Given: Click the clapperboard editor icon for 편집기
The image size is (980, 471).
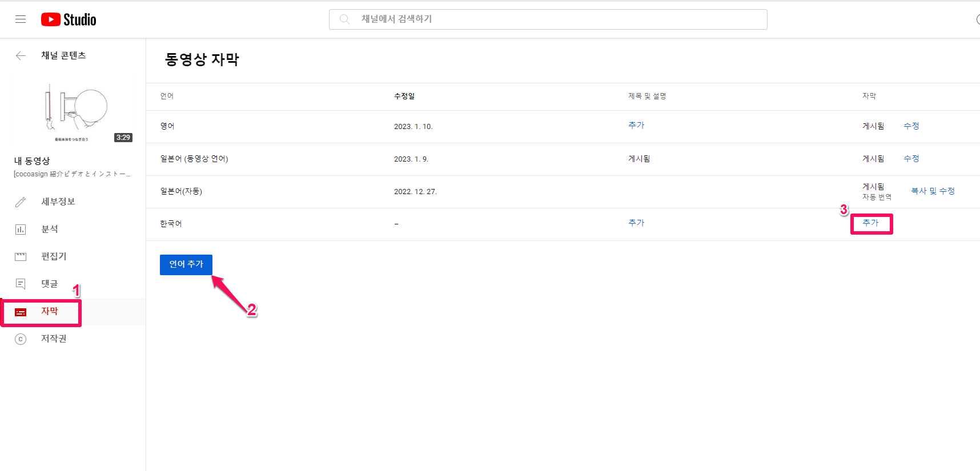Looking at the screenshot, I should [x=21, y=257].
